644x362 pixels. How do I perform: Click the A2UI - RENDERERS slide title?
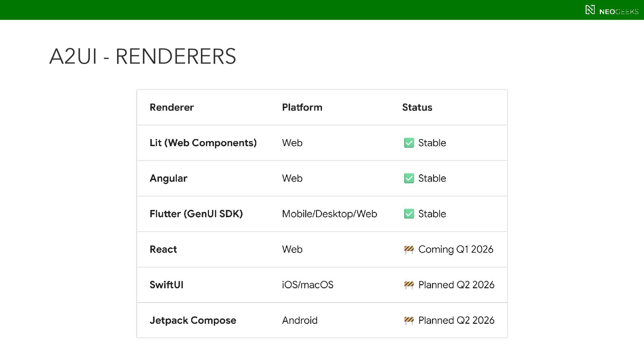(x=143, y=56)
